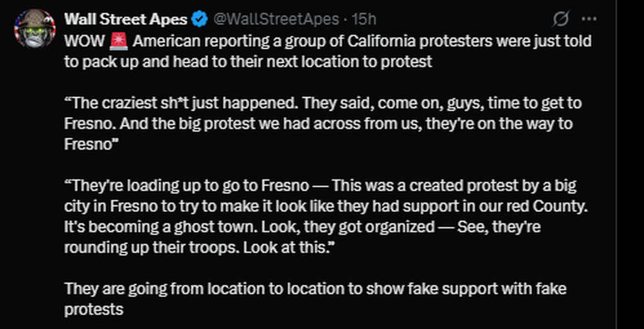Click the line 'Fresno. And the big protest'
This screenshot has height=329, width=644.
pyautogui.click(x=318, y=123)
